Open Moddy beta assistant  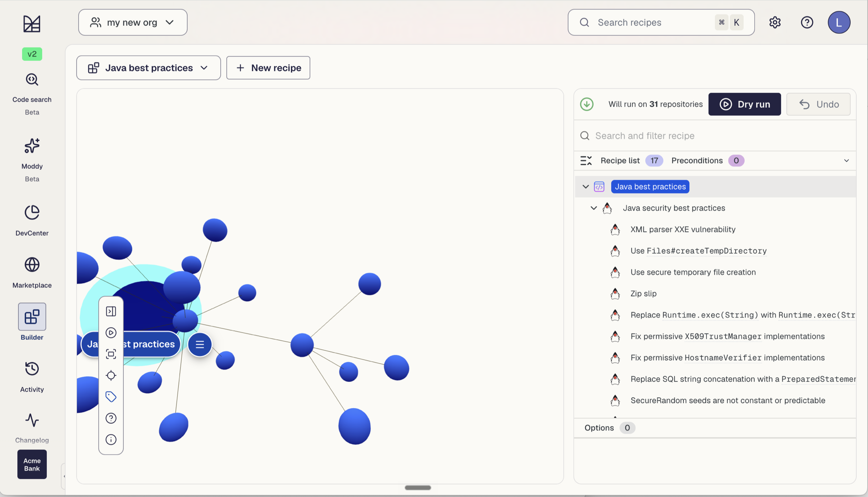(x=32, y=160)
